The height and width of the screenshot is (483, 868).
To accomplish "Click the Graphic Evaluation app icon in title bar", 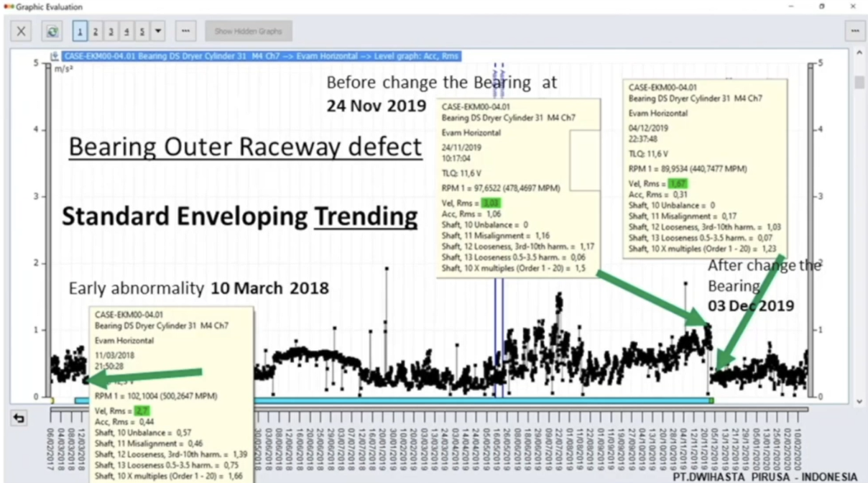I will (9, 6).
